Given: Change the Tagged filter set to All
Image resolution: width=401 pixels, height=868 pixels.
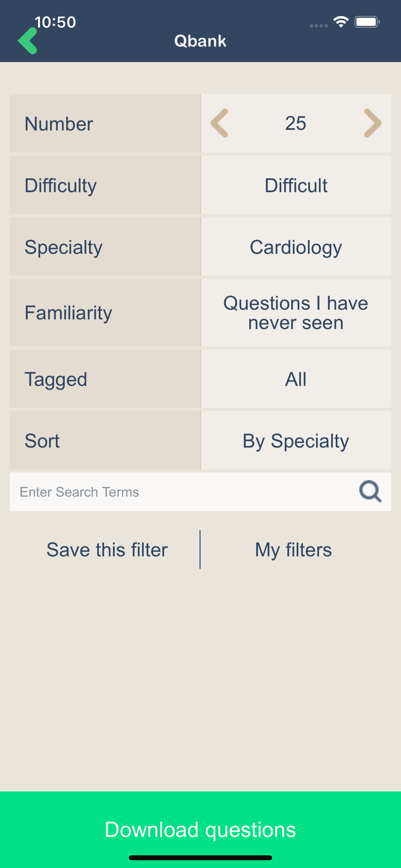Looking at the screenshot, I should (x=296, y=379).
